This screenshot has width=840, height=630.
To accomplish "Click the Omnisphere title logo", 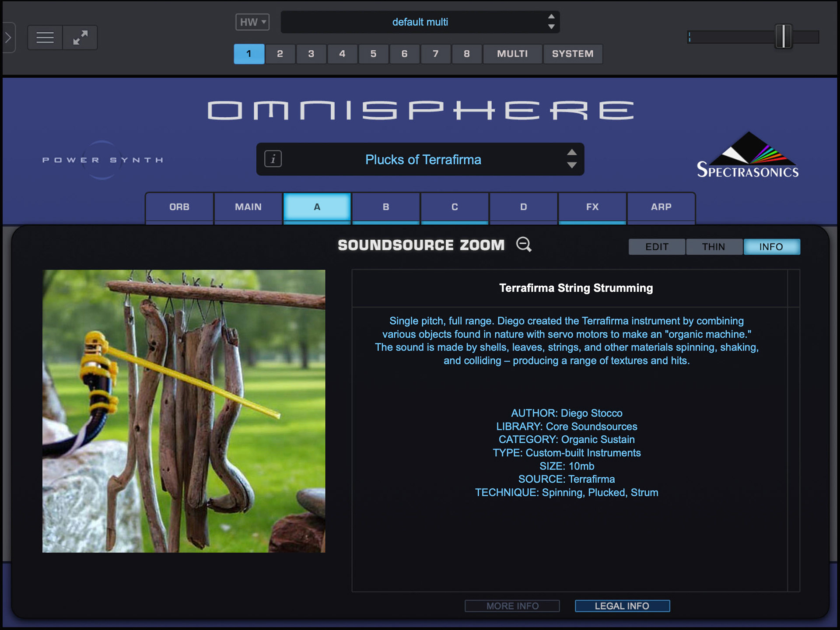I will click(x=420, y=110).
